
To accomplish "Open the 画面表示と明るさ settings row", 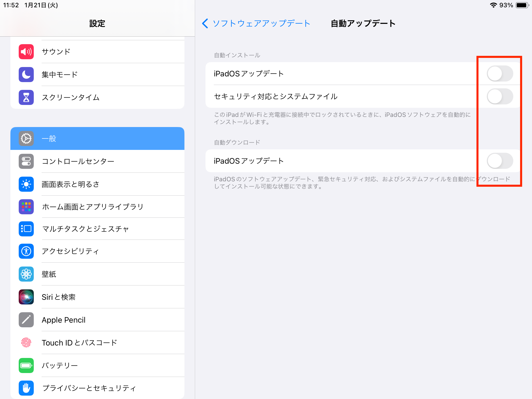I will click(x=97, y=184).
